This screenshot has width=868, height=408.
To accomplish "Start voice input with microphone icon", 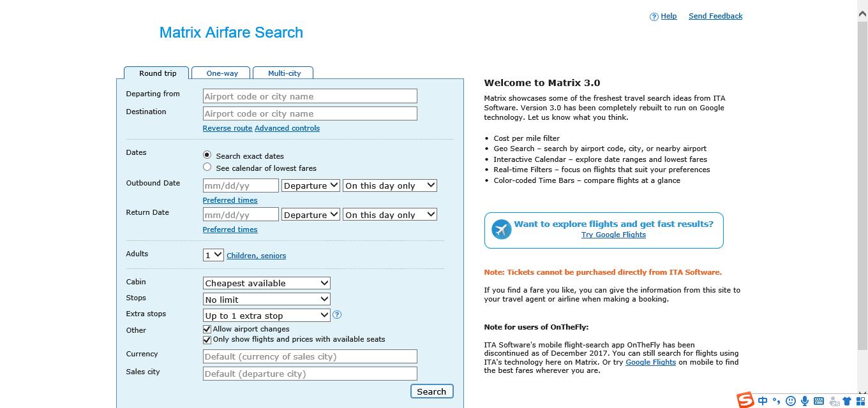I will (x=805, y=401).
